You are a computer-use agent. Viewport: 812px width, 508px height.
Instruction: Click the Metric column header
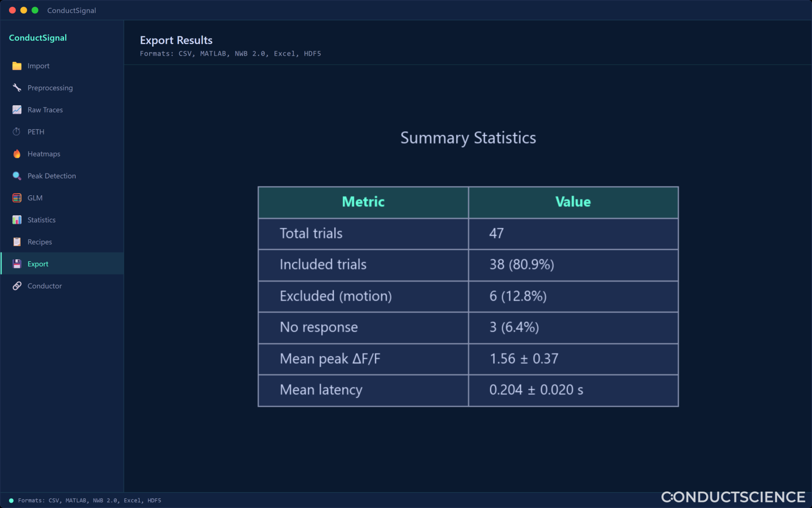pos(363,202)
